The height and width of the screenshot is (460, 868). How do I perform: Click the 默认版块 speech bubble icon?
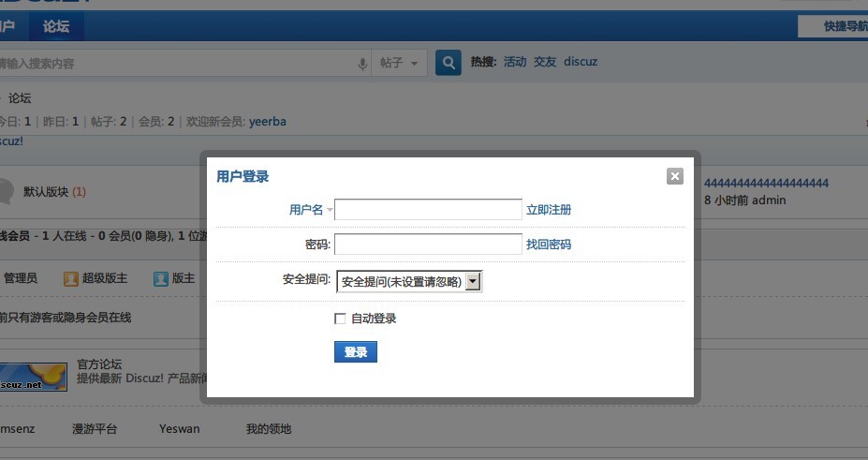(6, 191)
